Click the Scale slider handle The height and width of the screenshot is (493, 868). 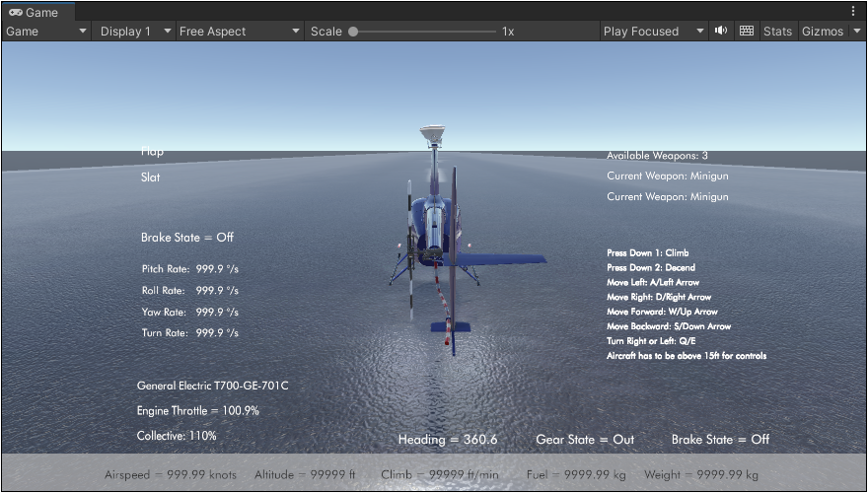click(x=353, y=31)
